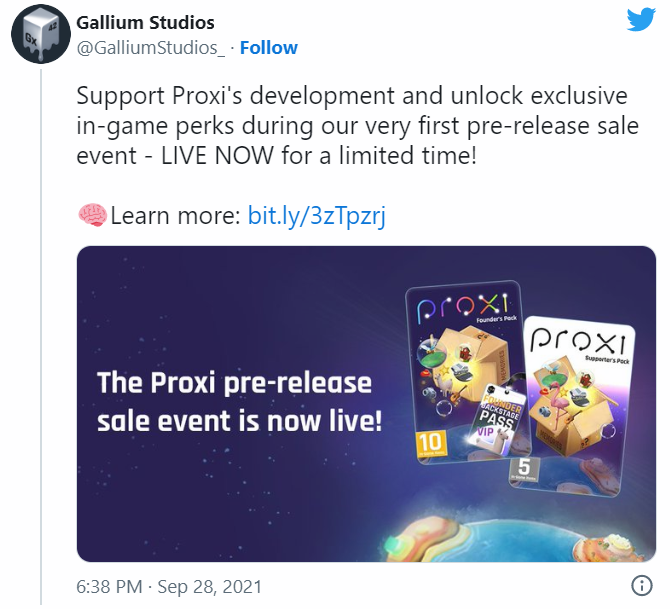Follow Gallium Studios

pos(268,48)
